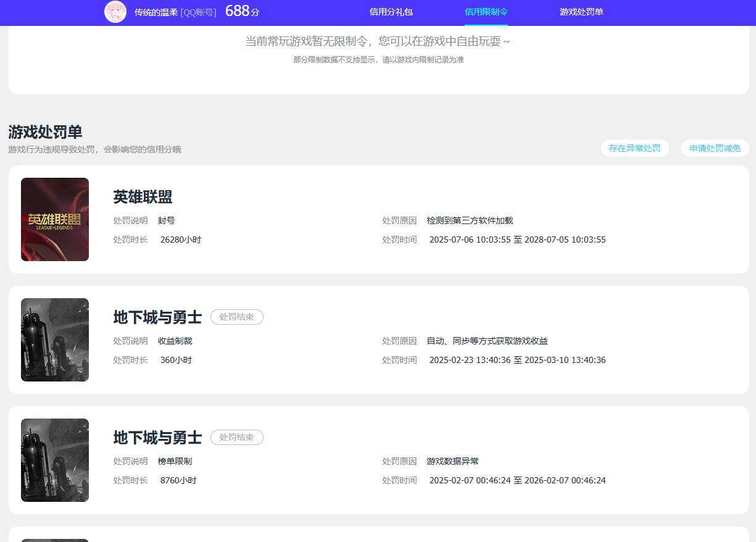Click the 处罚结束 badge on 榜单限制 record
The width and height of the screenshot is (756, 542).
click(237, 437)
